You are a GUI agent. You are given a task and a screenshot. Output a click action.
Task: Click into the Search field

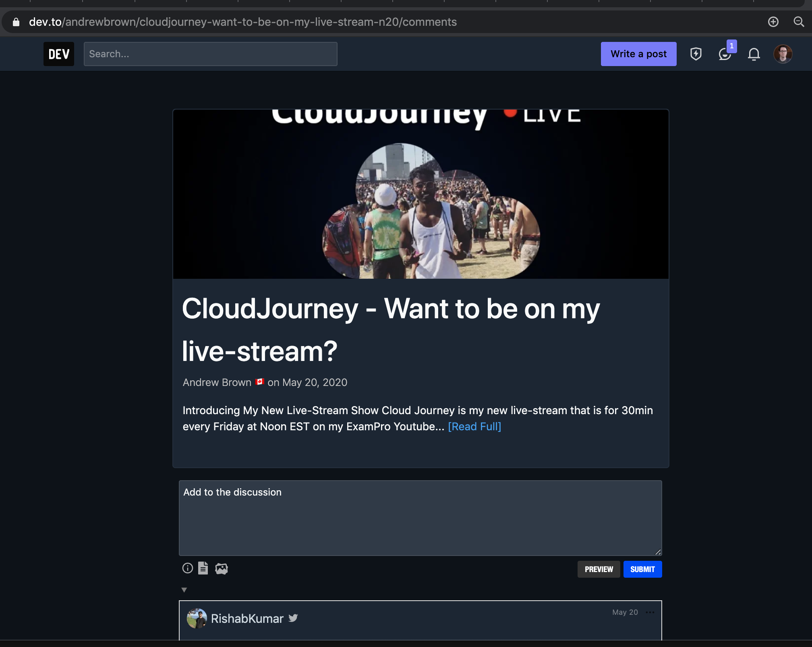[x=210, y=54]
